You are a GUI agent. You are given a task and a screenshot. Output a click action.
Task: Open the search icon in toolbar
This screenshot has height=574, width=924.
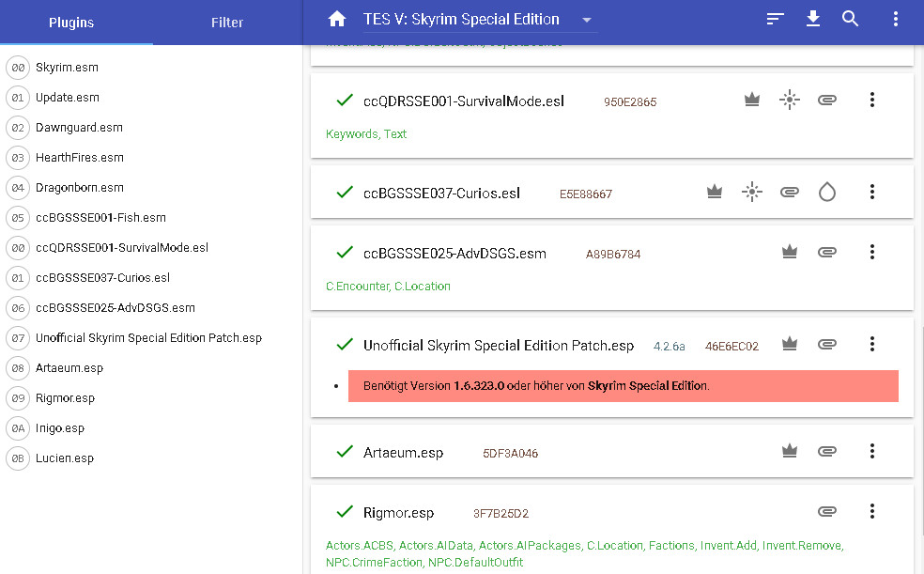click(851, 20)
